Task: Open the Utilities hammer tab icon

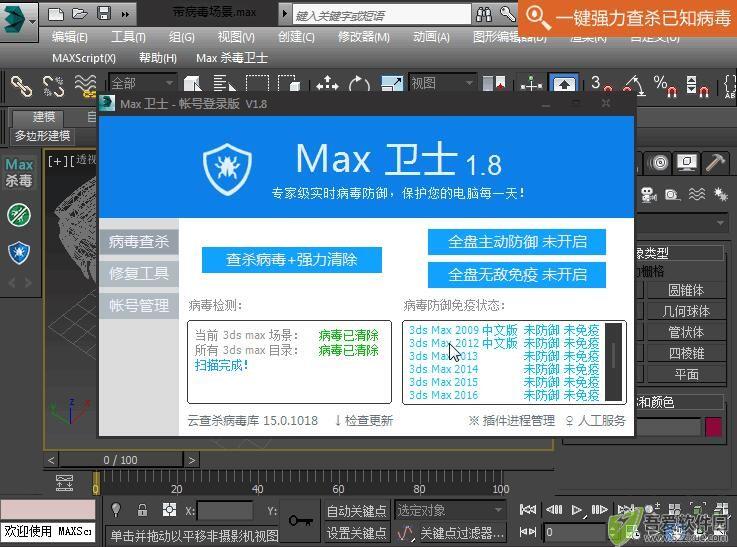Action: coord(715,163)
